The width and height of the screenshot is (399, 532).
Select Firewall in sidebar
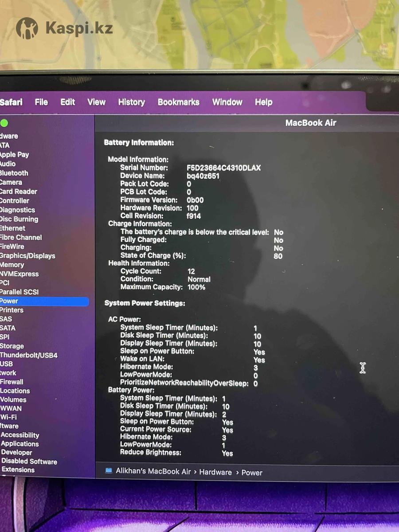click(12, 382)
